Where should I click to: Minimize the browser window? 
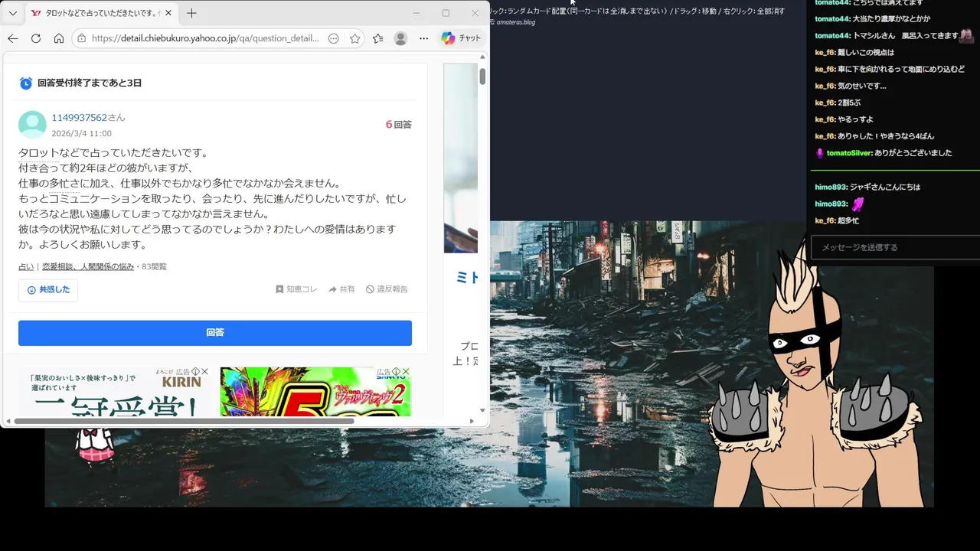[416, 13]
